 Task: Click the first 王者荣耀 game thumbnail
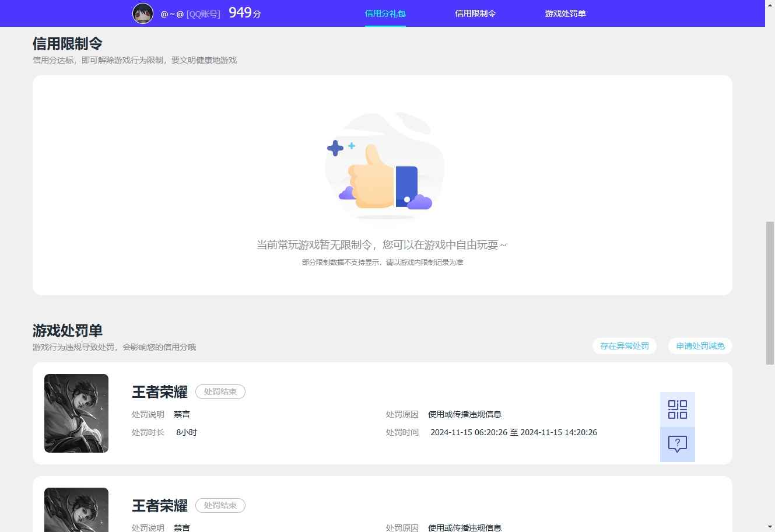pyautogui.click(x=76, y=413)
